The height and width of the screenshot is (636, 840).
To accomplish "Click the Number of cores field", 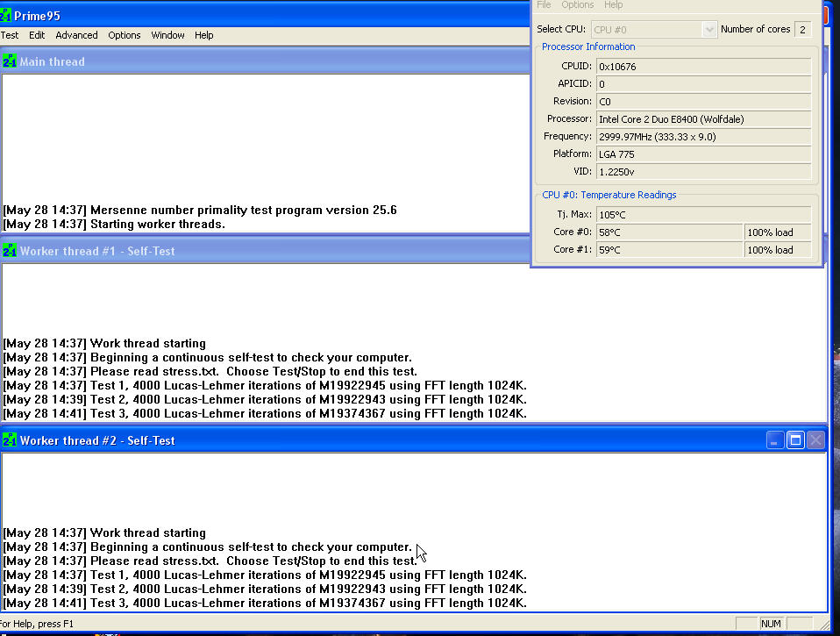I will pos(802,30).
